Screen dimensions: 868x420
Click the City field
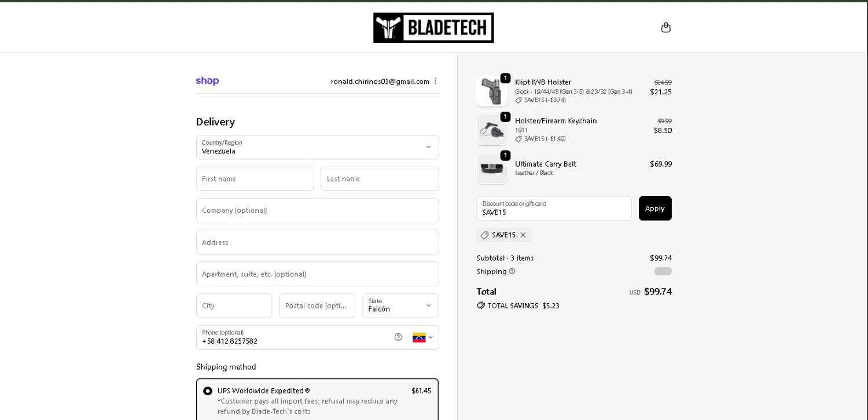pyautogui.click(x=234, y=305)
